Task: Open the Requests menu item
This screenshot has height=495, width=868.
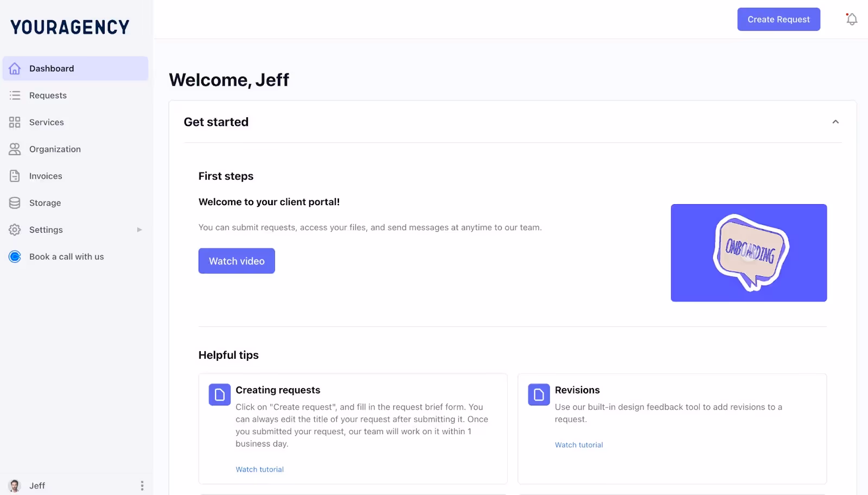Action: click(x=75, y=96)
